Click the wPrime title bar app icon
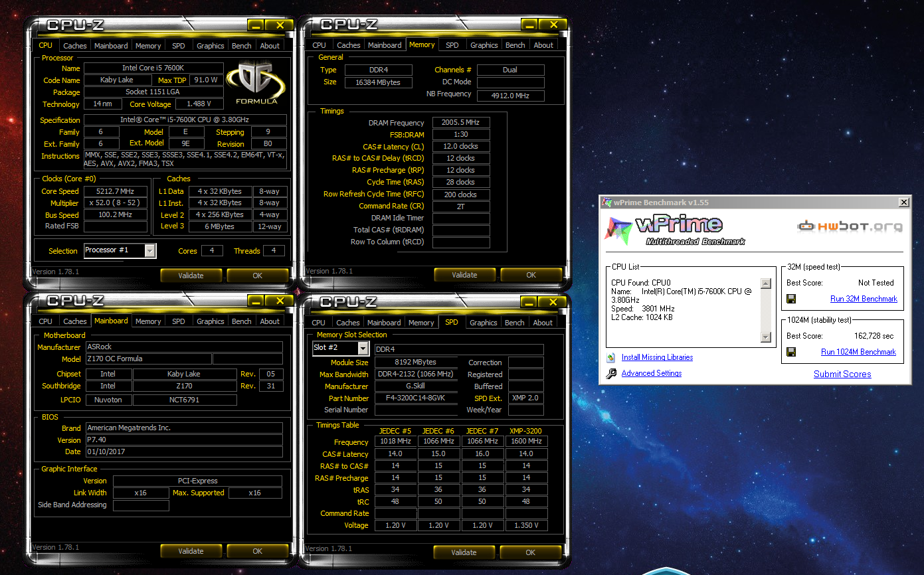The image size is (924, 575). pyautogui.click(x=607, y=202)
